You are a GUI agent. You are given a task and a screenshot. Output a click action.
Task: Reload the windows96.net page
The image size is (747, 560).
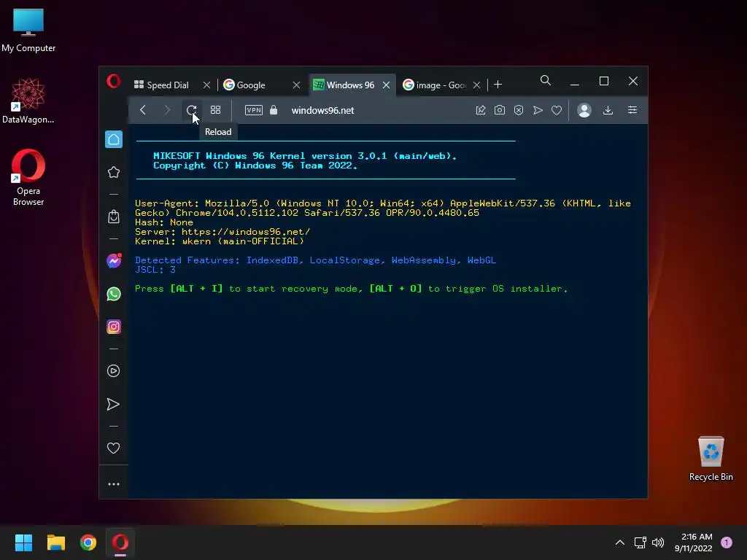[192, 110]
